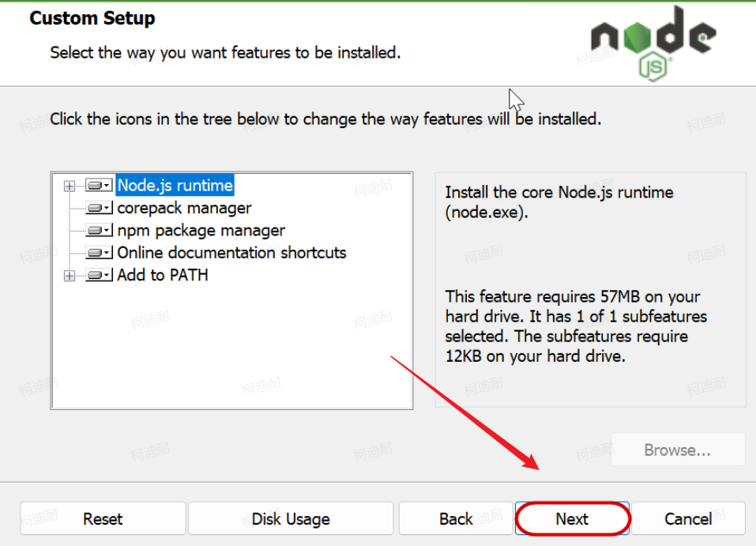
Task: Expand the Node.js runtime tree node
Action: click(70, 186)
